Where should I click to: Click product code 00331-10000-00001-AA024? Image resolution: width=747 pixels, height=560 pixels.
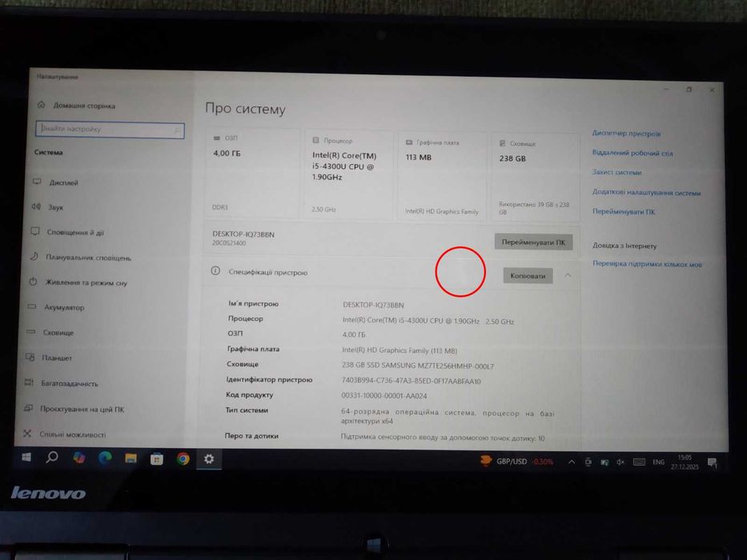(384, 396)
